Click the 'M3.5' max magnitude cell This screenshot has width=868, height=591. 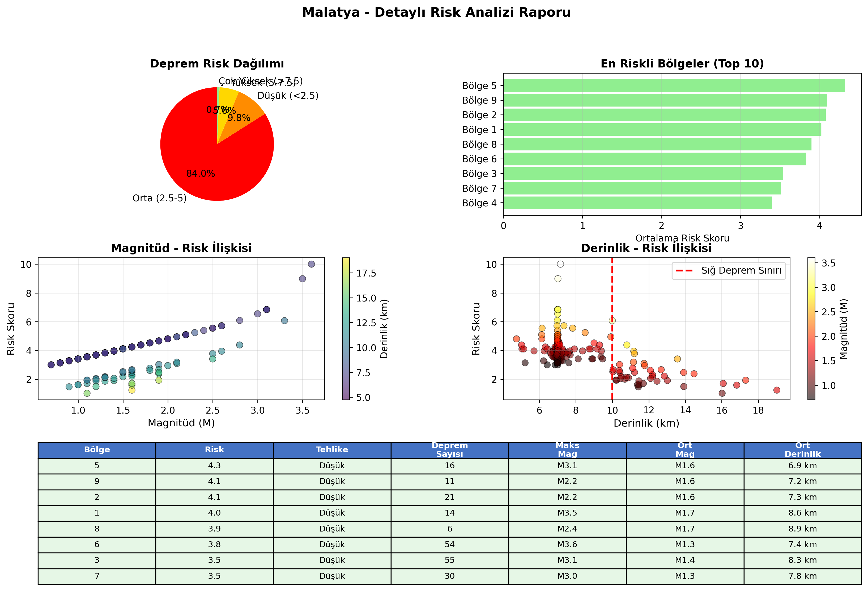(x=567, y=513)
